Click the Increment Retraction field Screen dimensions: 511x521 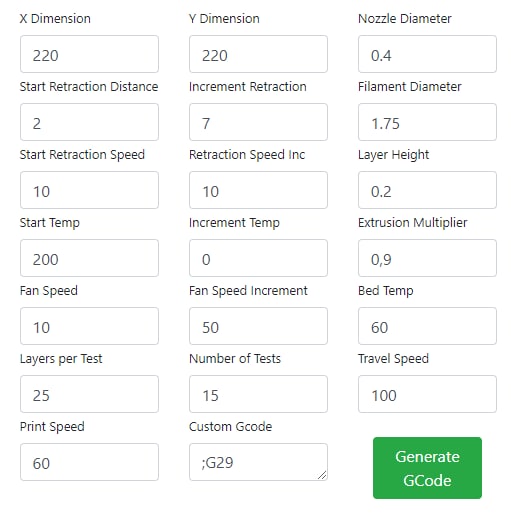point(258,122)
